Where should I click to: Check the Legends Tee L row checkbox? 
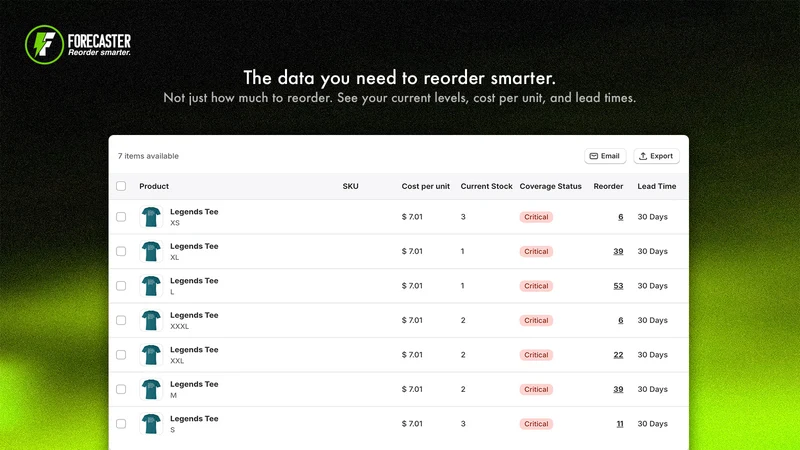[x=121, y=286]
